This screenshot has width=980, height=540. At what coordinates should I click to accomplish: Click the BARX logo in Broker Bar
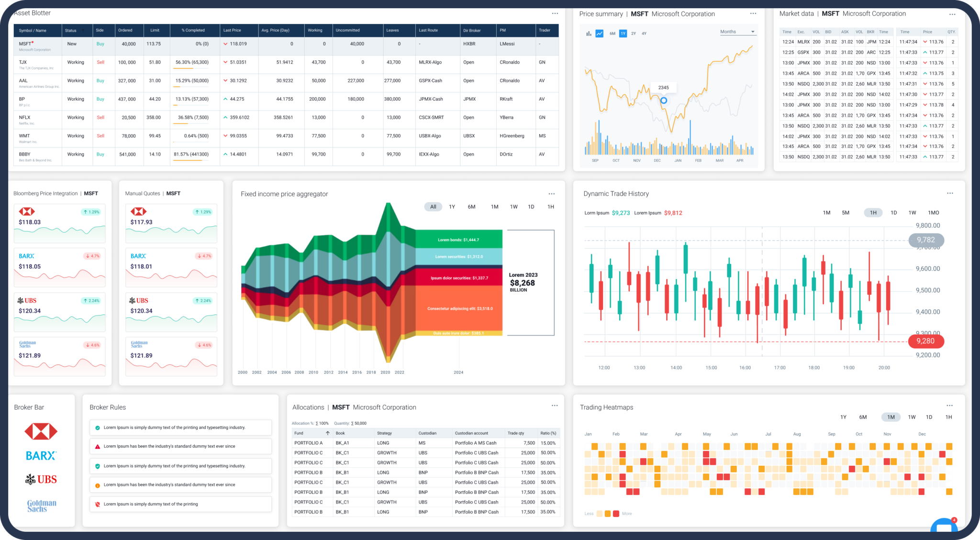tap(41, 456)
